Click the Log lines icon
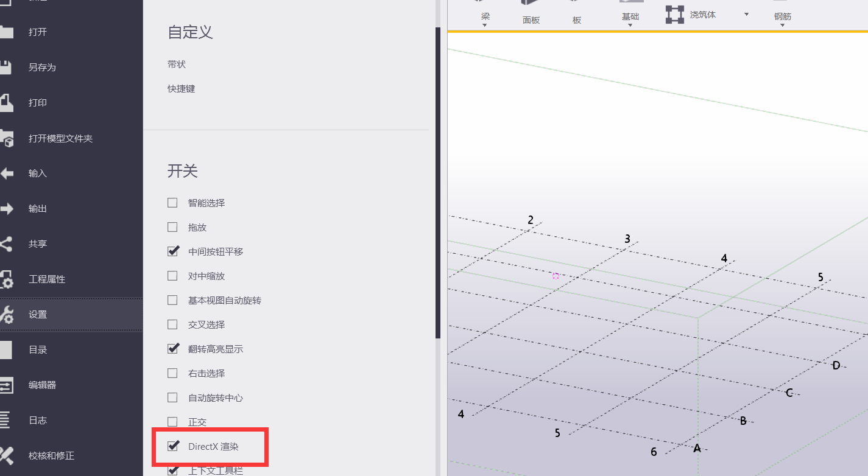Image resolution: width=868 pixels, height=476 pixels. click(x=5, y=420)
